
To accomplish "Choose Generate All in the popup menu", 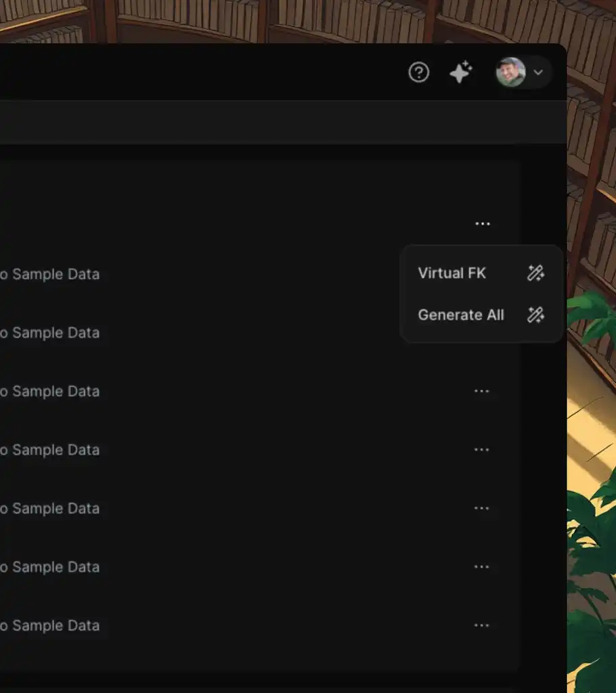I will coord(460,315).
